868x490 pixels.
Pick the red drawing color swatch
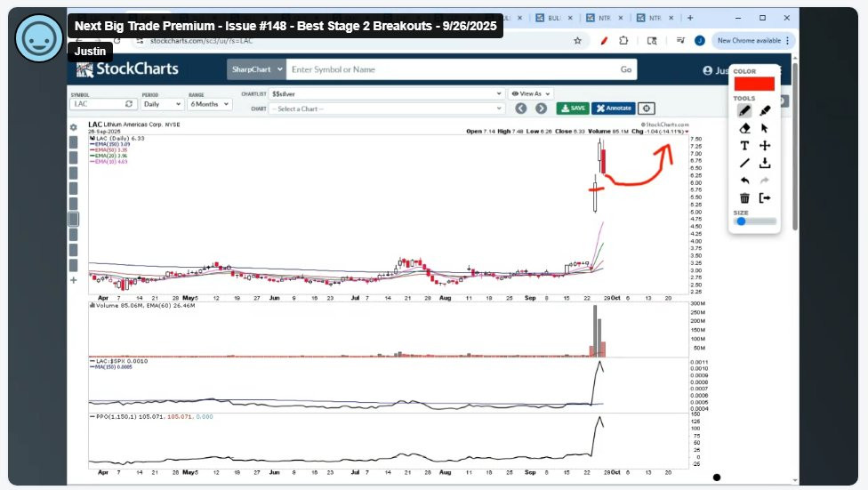(754, 84)
